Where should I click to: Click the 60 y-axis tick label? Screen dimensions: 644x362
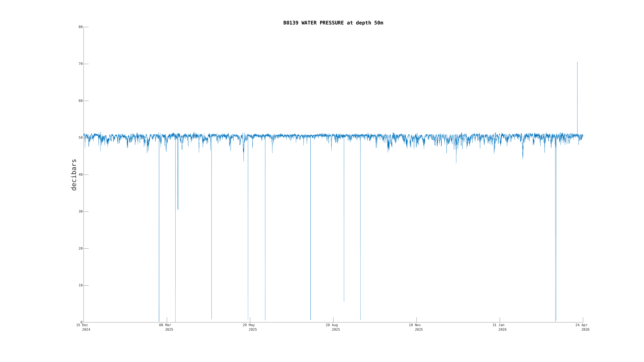[80, 101]
